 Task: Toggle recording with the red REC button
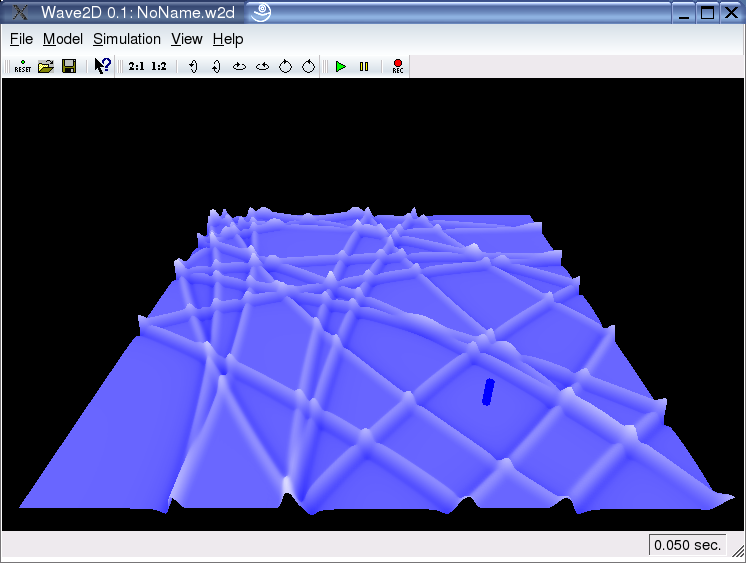pos(398,66)
